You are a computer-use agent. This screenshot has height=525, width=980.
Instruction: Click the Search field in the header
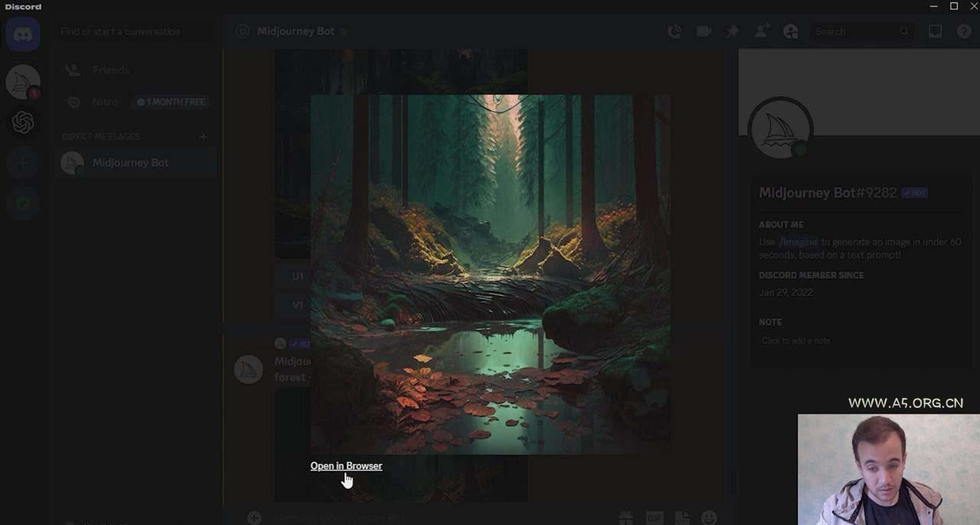[x=857, y=31]
